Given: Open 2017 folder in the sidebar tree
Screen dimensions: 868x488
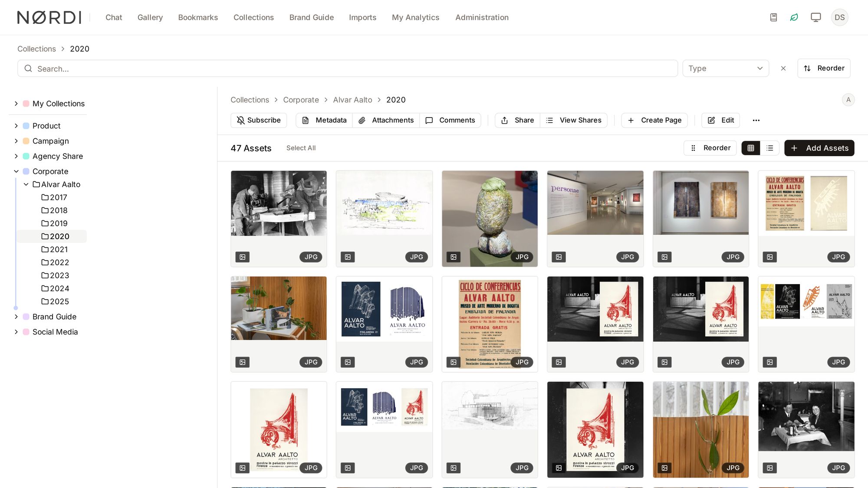Looking at the screenshot, I should (x=54, y=197).
